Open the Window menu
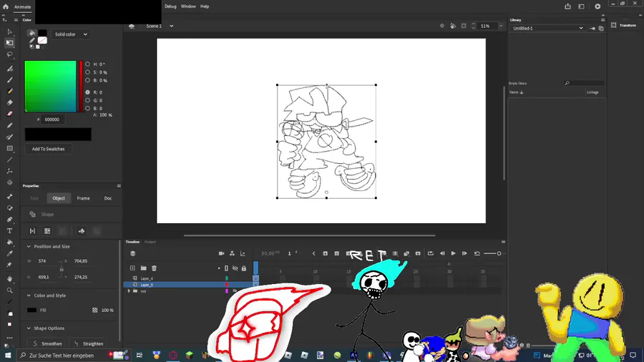Screen dimensions: 644x362 pos(188,6)
